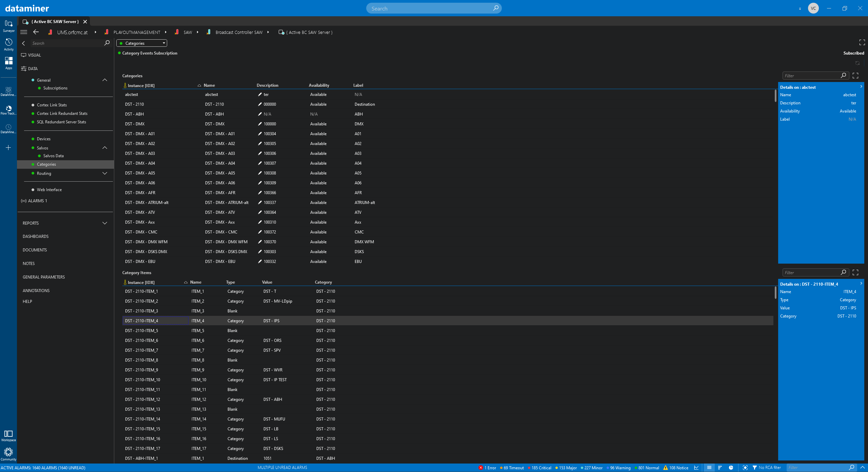Sort Category Items by Value column
This screenshot has height=472, width=868.
267,282
